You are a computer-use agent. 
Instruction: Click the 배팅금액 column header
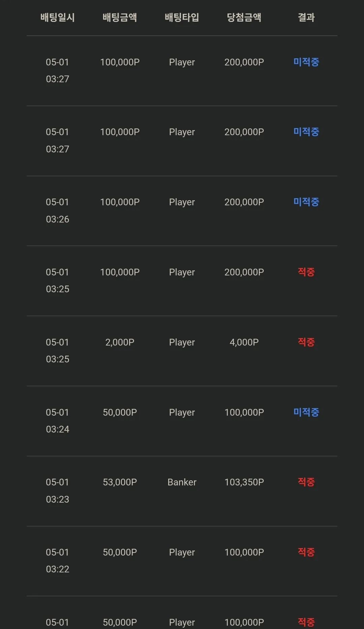pyautogui.click(x=120, y=18)
